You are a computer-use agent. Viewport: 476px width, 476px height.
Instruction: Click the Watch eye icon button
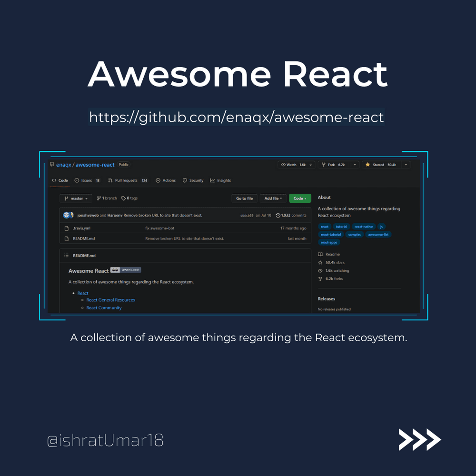[283, 165]
